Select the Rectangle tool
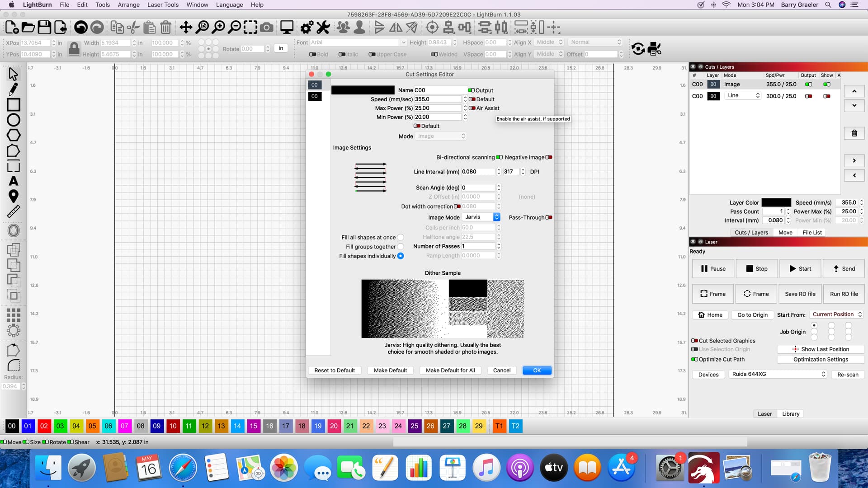The width and height of the screenshot is (868, 488). [14, 104]
